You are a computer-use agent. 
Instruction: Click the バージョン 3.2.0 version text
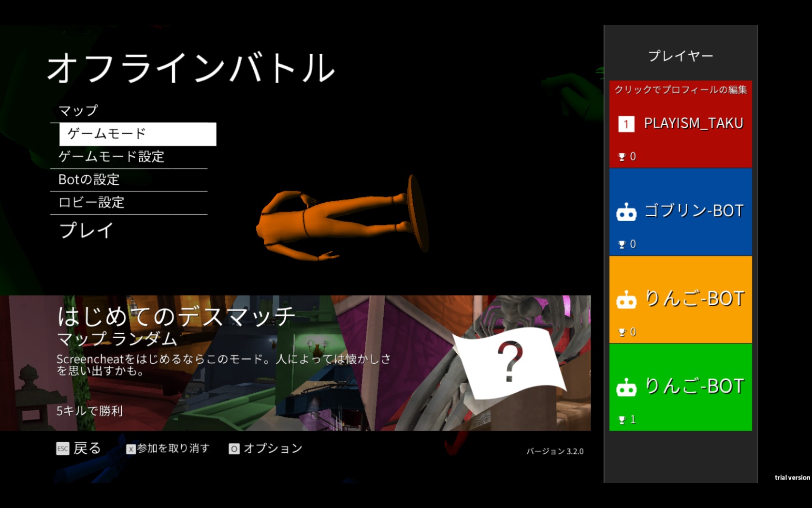555,451
